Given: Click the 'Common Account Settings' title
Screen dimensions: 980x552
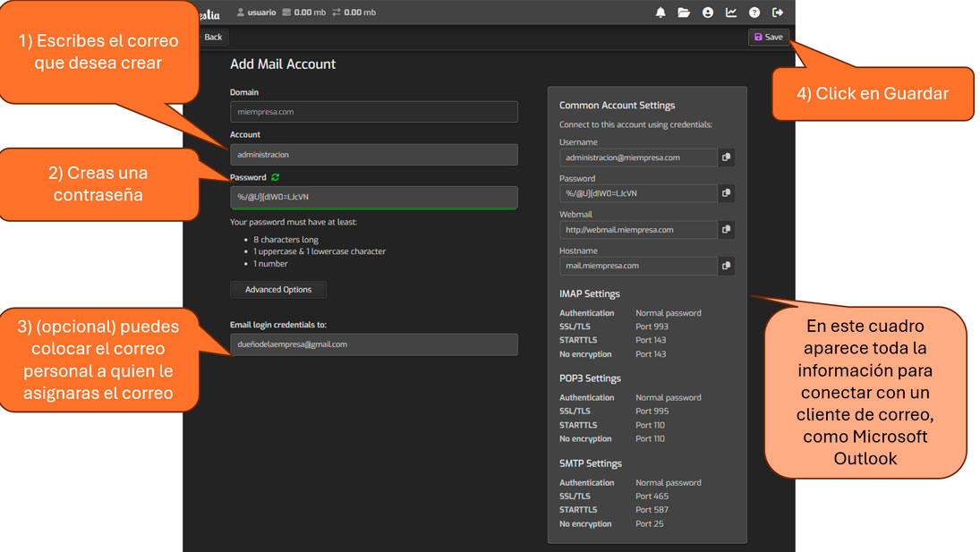Looking at the screenshot, I should 617,106.
